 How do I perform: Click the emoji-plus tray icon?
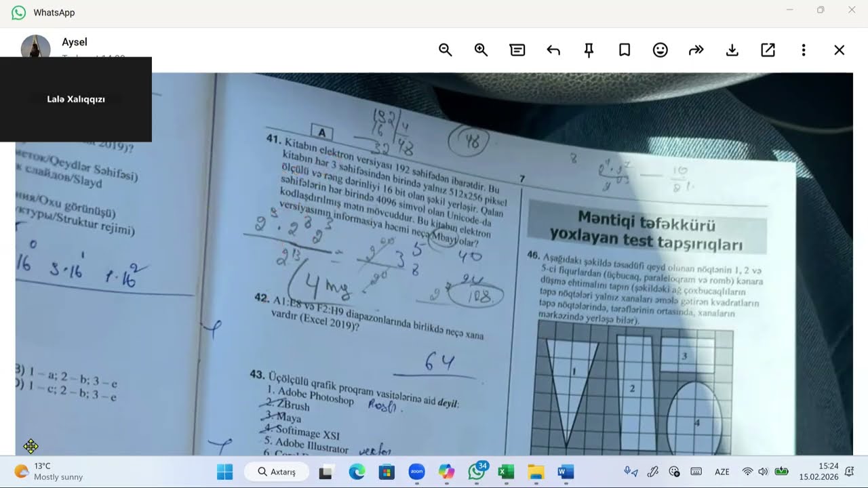click(675, 472)
